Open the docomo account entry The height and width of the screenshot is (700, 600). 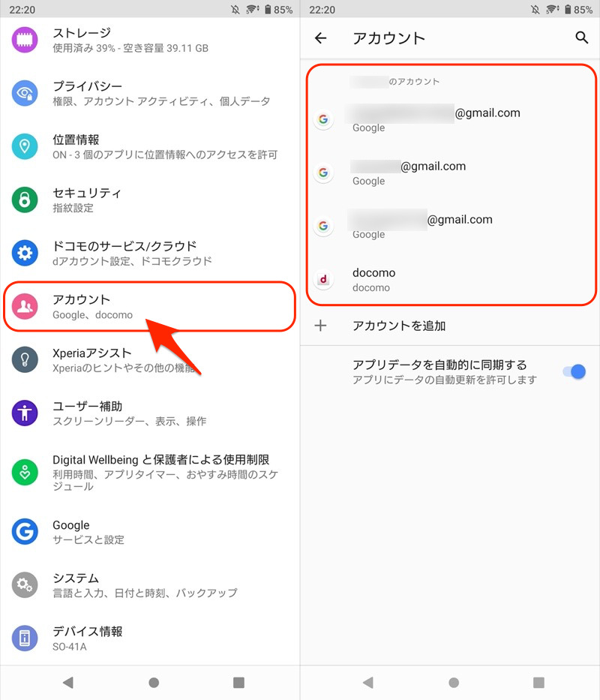451,279
